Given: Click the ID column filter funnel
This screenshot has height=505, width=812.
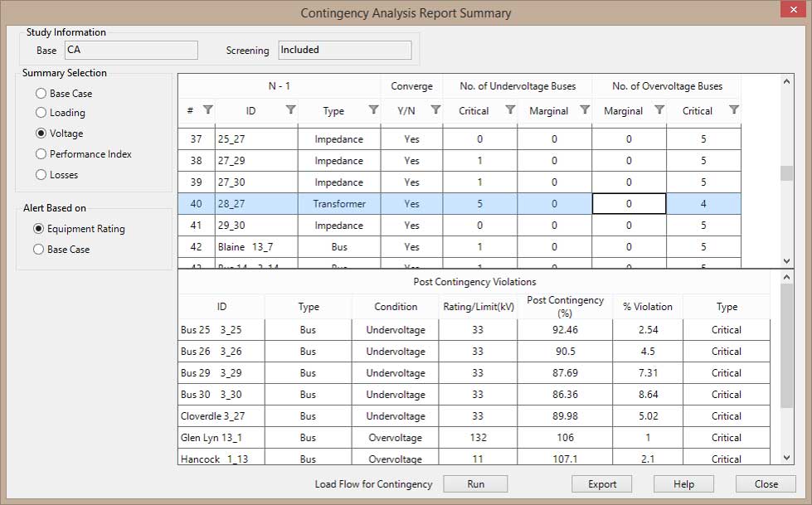Looking at the screenshot, I should click(291, 110).
